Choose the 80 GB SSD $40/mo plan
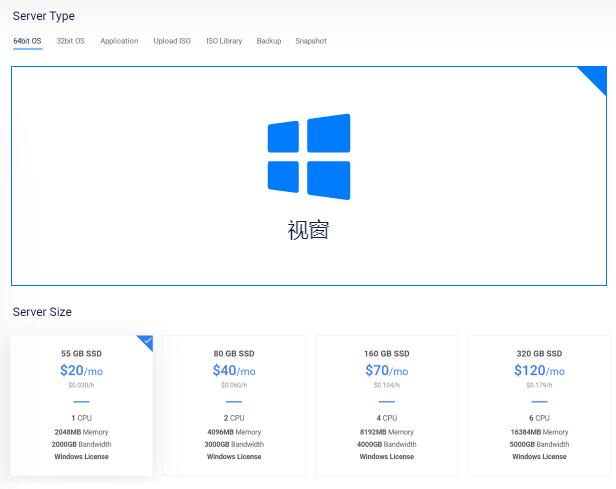 (x=234, y=405)
